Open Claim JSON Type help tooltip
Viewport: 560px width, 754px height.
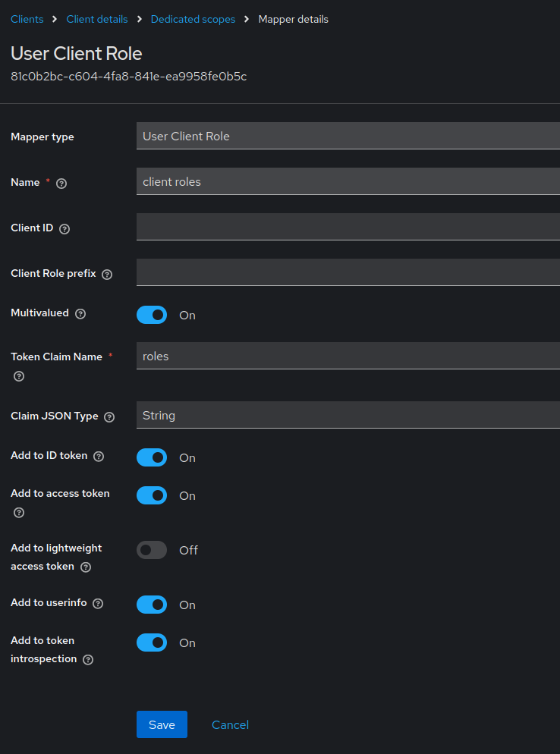[x=109, y=416]
